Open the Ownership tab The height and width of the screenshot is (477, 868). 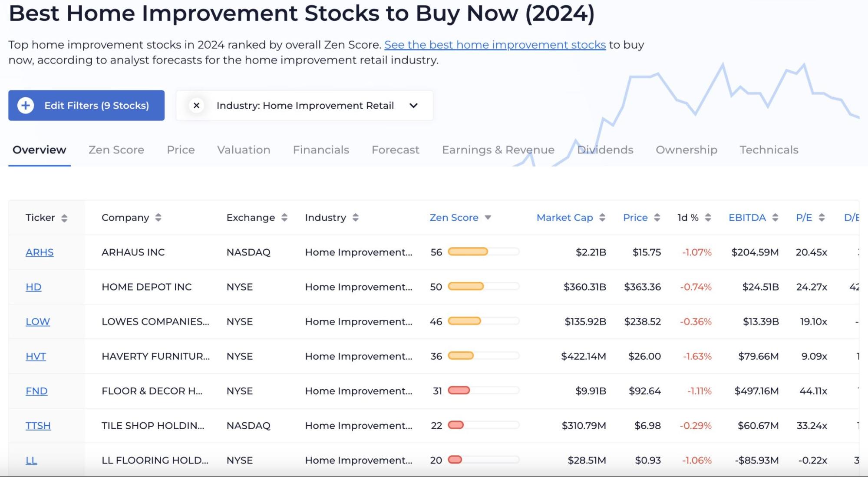coord(686,150)
